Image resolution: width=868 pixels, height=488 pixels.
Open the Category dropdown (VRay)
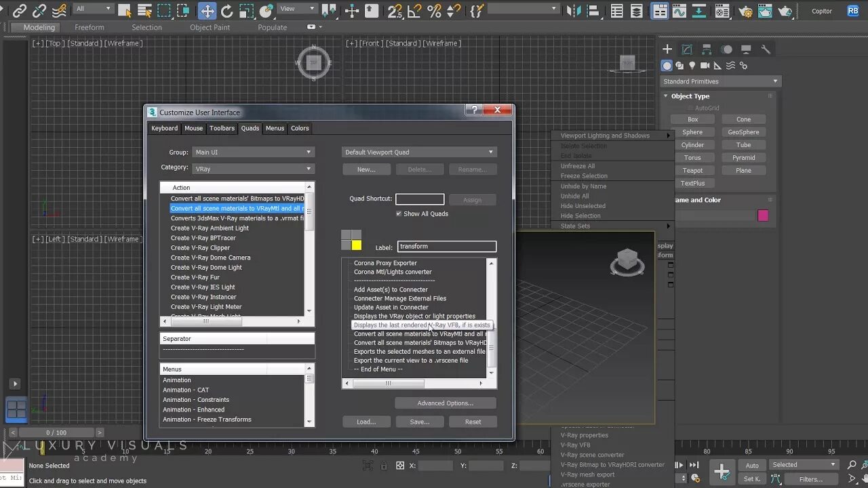click(252, 169)
